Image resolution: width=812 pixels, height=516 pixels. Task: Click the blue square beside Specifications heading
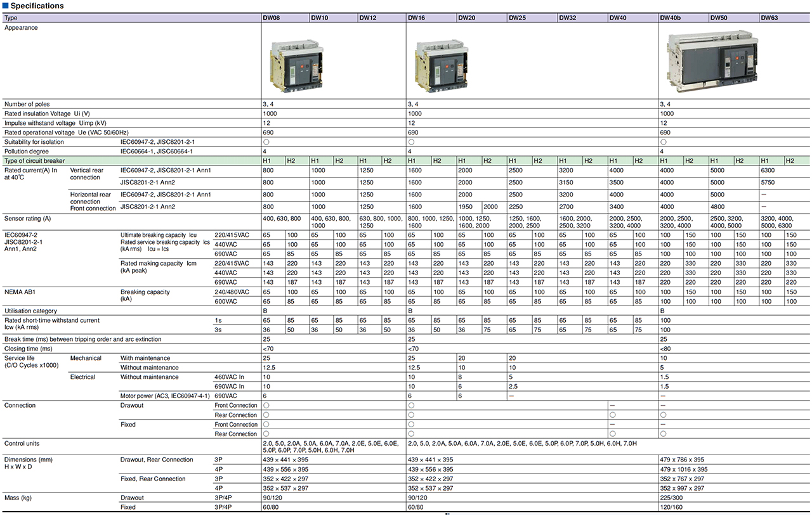click(x=5, y=6)
